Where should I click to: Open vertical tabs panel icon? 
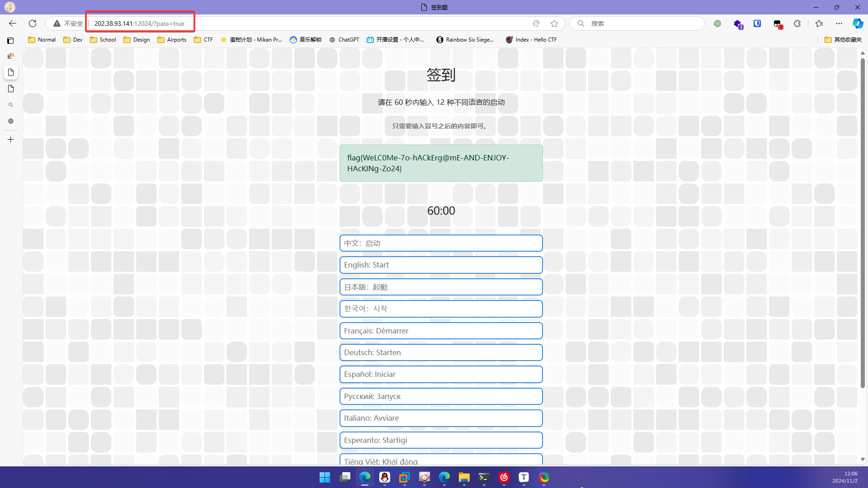10,41
